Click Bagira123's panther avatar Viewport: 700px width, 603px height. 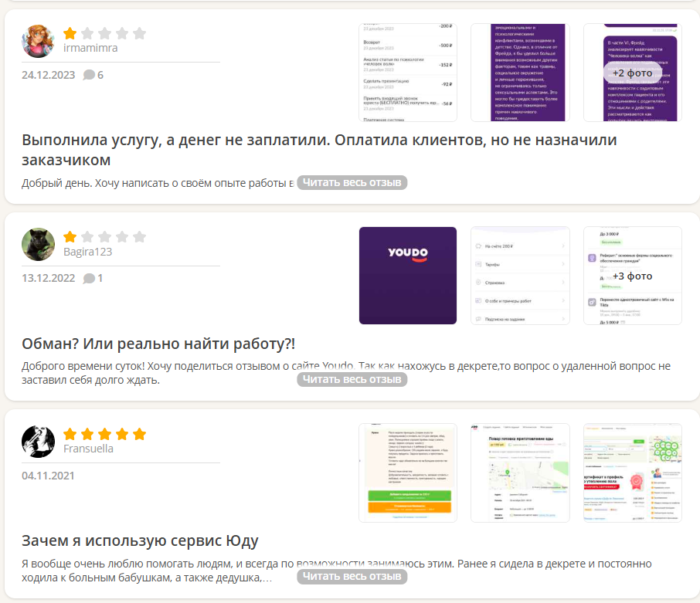(38, 244)
